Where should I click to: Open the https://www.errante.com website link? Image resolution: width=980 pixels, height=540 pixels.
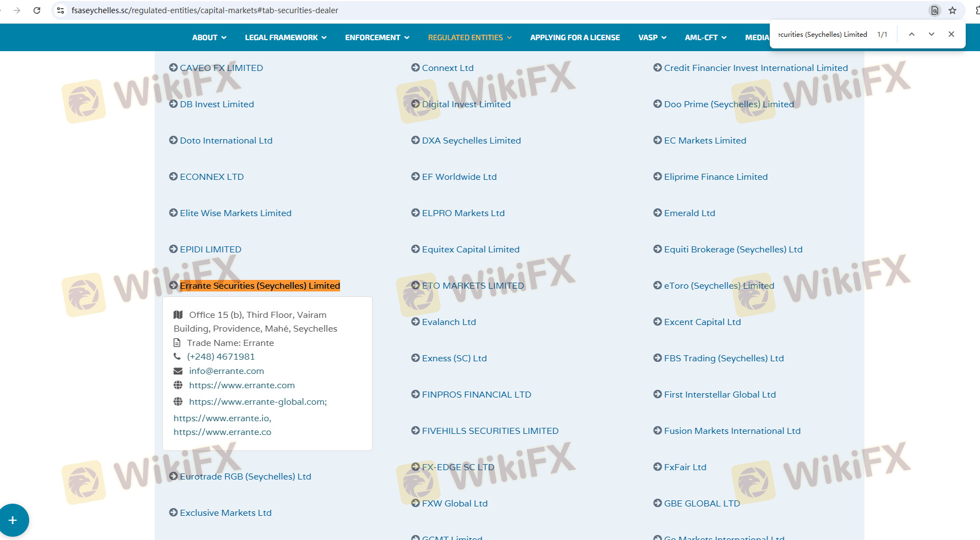coord(242,385)
